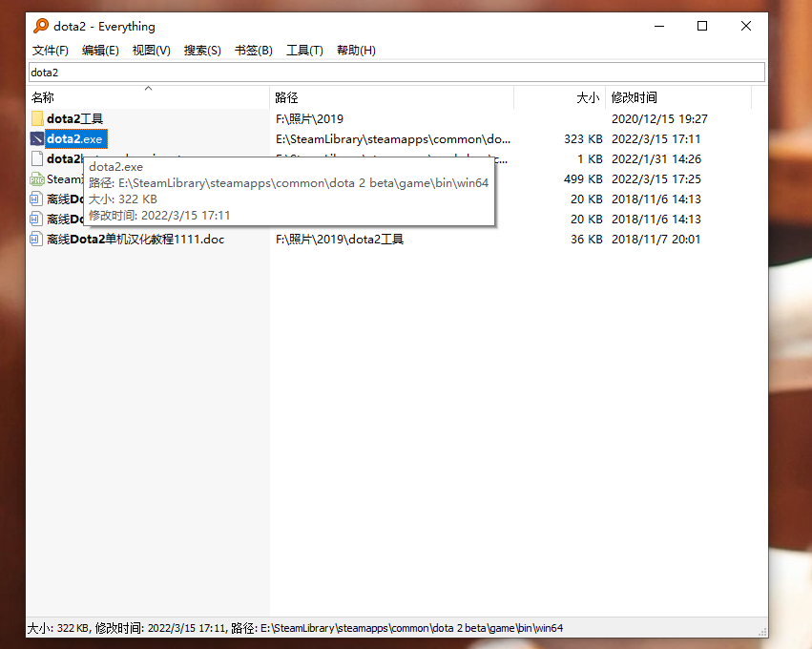Viewport: 812px width, 649px height.
Task: Click the 36 KB size value
Action: [587, 240]
